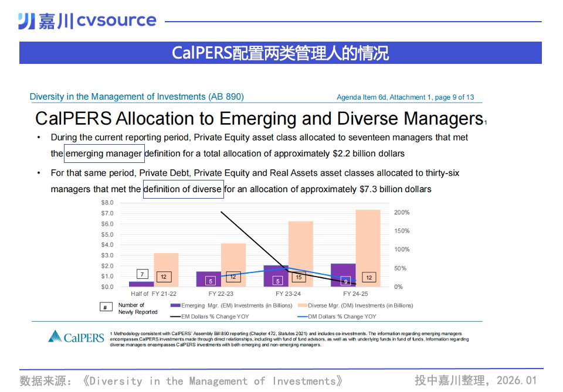Click the '#' Number of Newly Reported legend box

[x=105, y=308]
